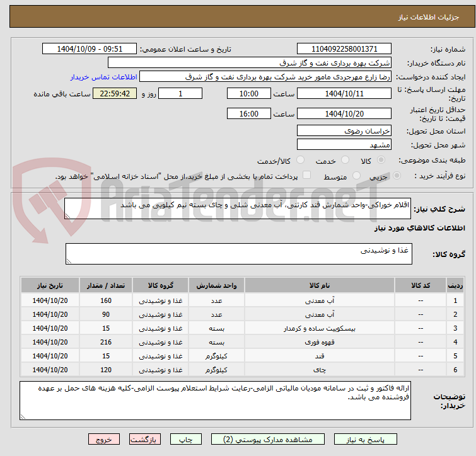Click the deadline time field 10:00
This screenshot has width=476, height=456.
[248, 93]
